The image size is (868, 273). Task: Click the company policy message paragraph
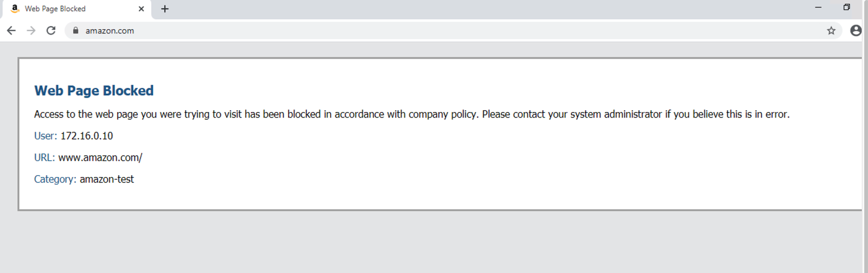click(x=411, y=114)
